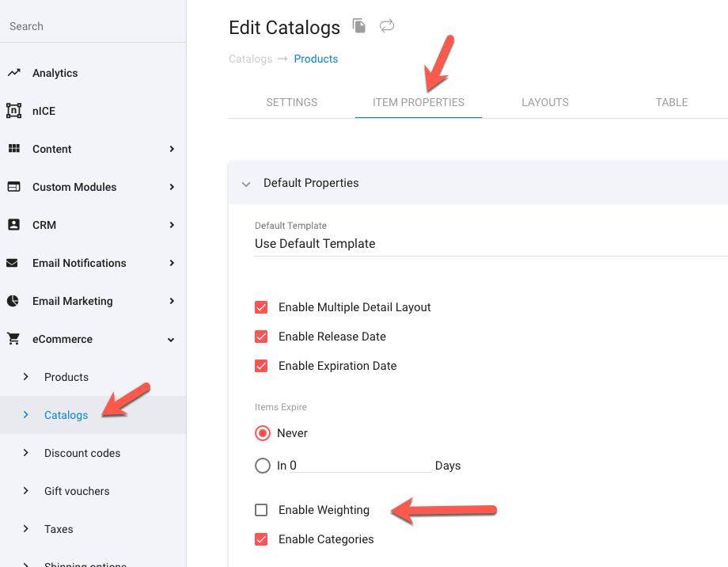
Task: Enable Multiple Detail Layout checkbox
Action: pyautogui.click(x=261, y=307)
